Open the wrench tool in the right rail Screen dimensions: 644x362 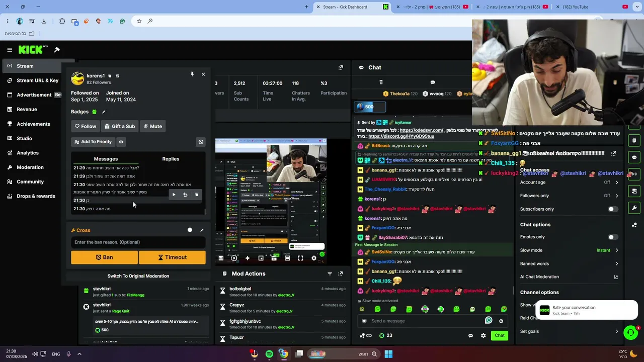point(634,208)
